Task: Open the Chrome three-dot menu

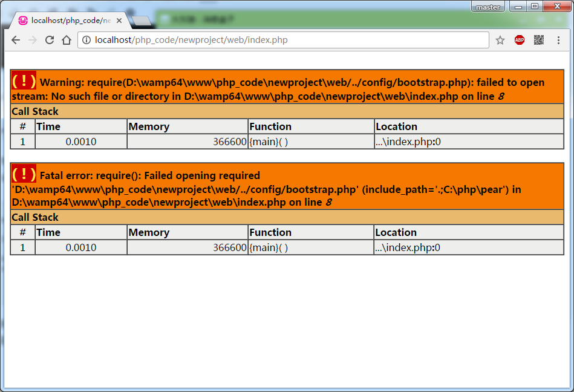Action: pyautogui.click(x=558, y=41)
